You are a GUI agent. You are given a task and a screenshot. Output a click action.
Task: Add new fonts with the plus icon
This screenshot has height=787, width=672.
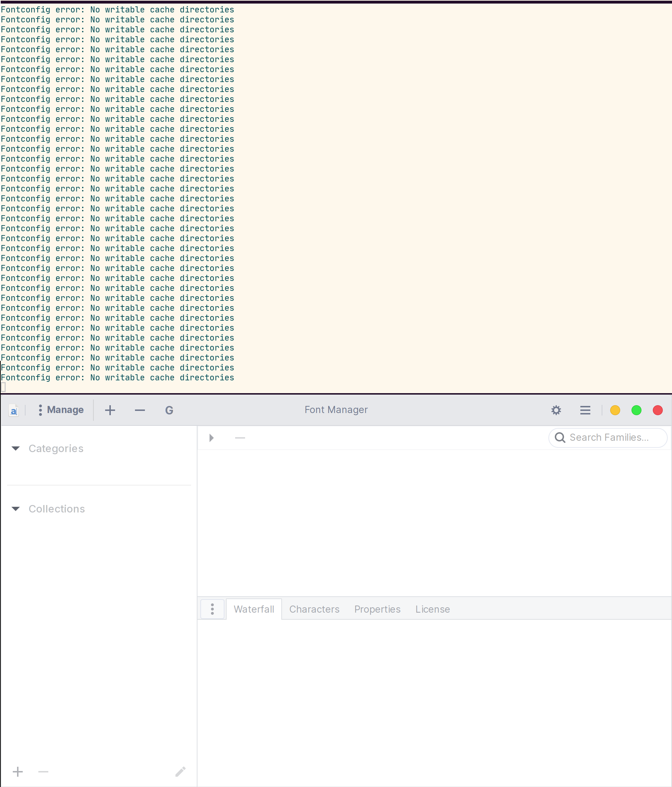[110, 410]
